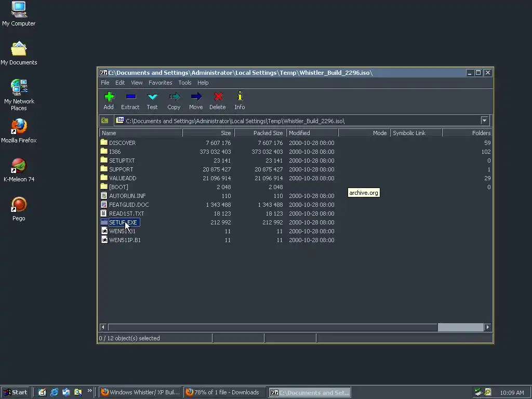Image resolution: width=532 pixels, height=399 pixels.
Task: Select the READ1ST.TXT file icon
Action: [x=104, y=213]
